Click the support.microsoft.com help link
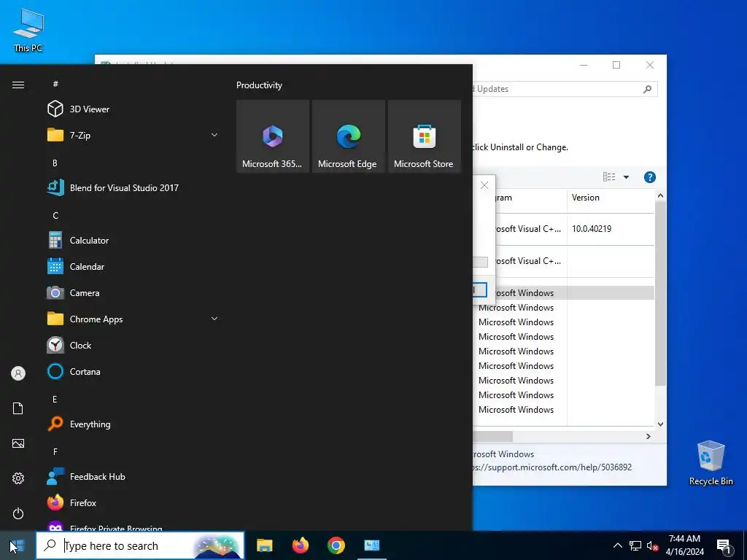 pyautogui.click(x=552, y=467)
